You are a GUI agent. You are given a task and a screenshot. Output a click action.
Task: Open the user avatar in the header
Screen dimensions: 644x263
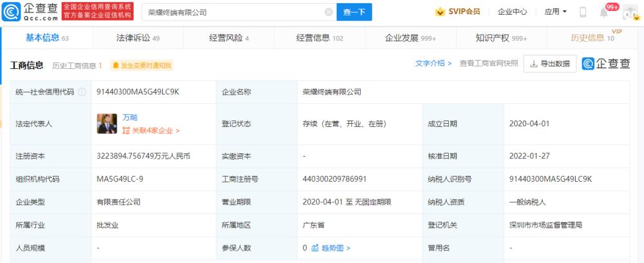(x=631, y=12)
